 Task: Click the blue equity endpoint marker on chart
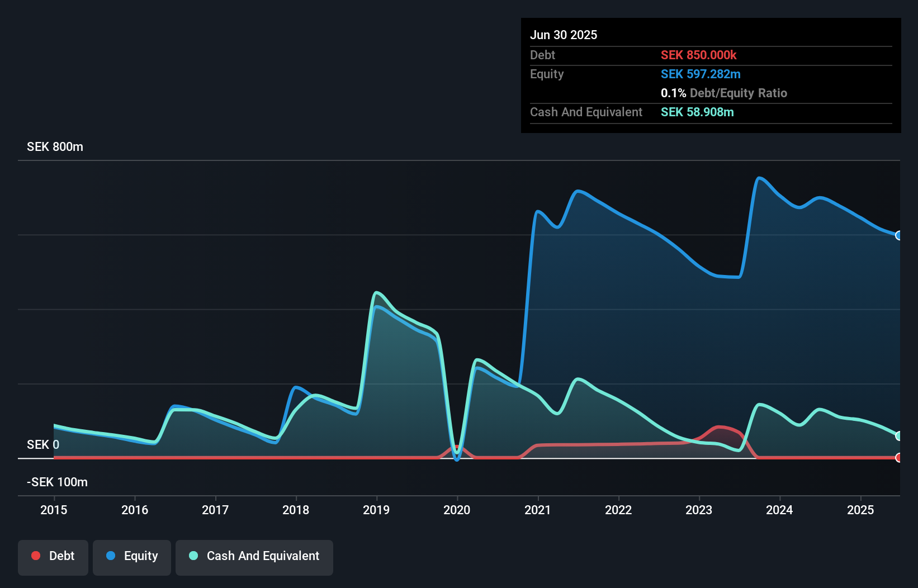(x=898, y=236)
